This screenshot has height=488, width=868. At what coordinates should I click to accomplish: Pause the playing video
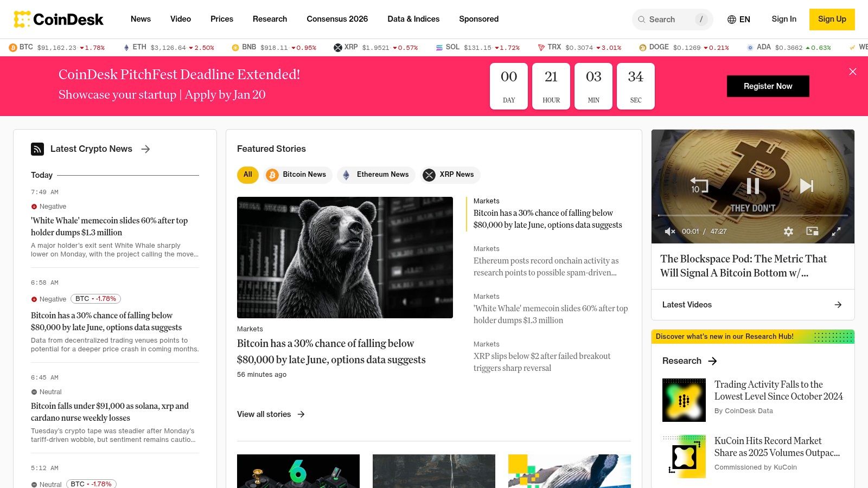pyautogui.click(x=753, y=185)
